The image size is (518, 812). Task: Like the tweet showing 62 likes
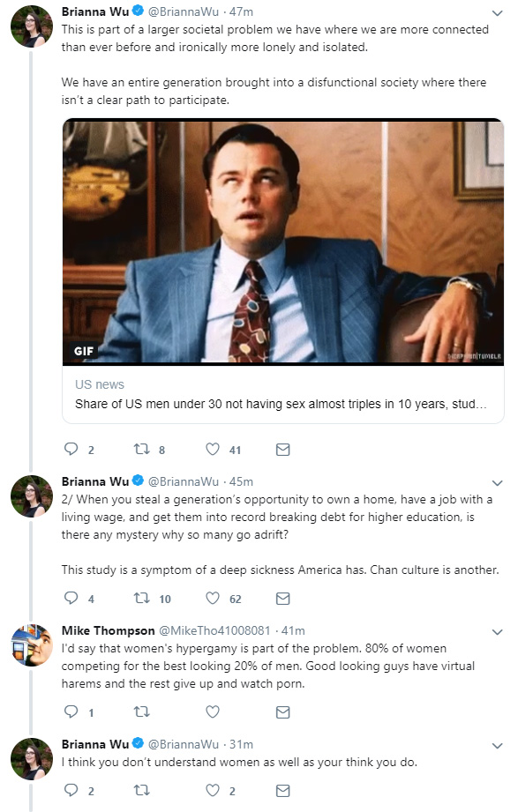point(213,598)
